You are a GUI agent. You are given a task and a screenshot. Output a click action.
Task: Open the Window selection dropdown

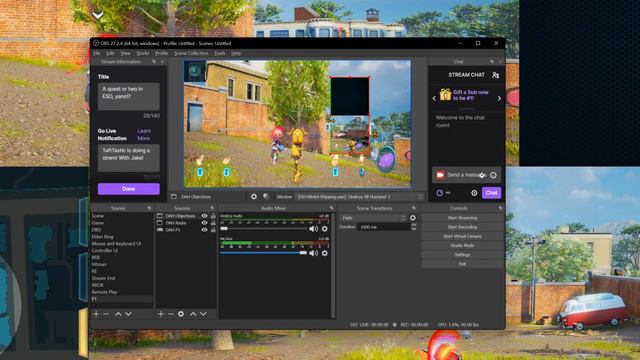pyautogui.click(x=359, y=197)
